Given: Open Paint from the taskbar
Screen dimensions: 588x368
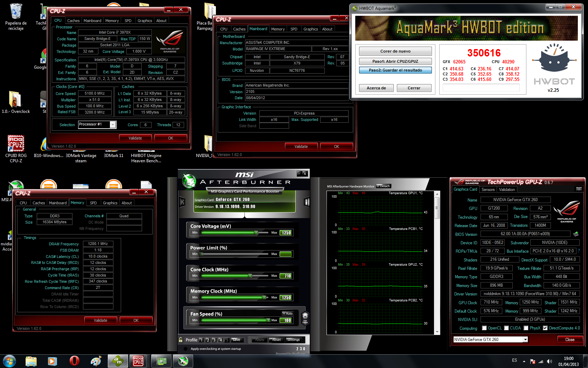Looking at the screenshot, I should 96,361.
